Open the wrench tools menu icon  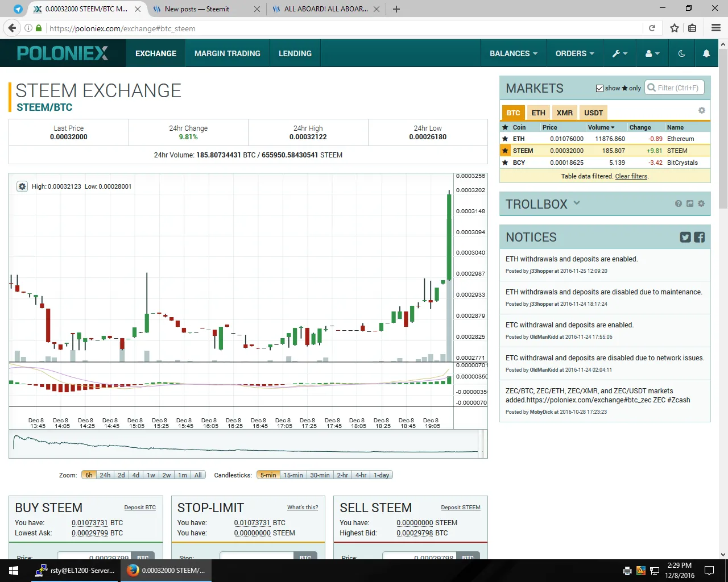(619, 53)
